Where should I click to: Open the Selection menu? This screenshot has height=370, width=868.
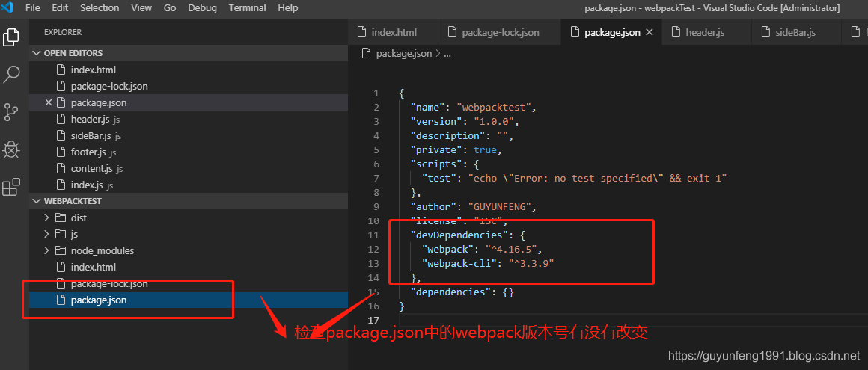click(100, 8)
